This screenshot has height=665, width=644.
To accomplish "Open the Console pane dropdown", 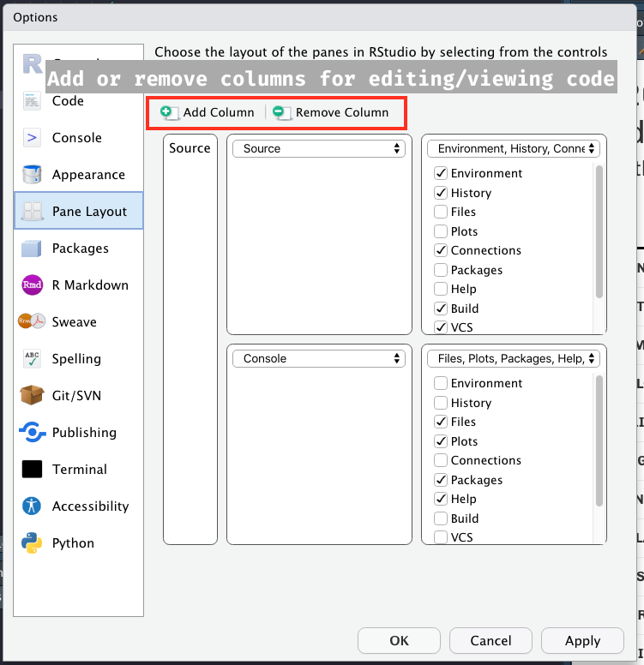I will pos(319,358).
